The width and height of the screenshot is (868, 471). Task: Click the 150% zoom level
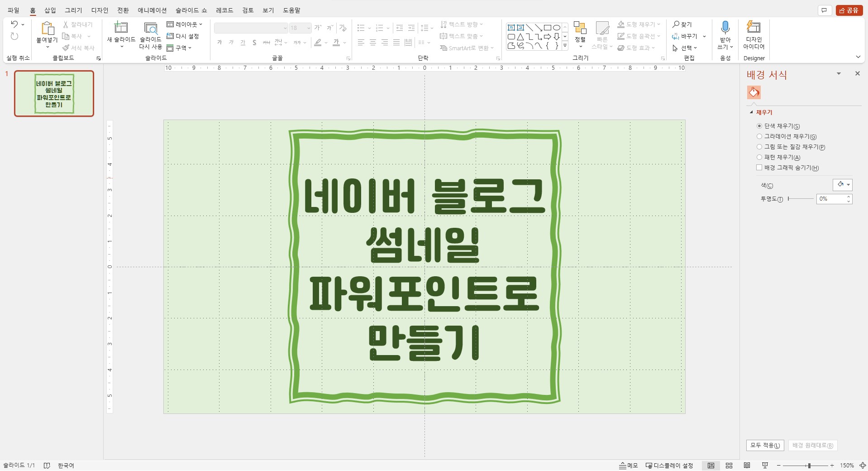click(847, 466)
